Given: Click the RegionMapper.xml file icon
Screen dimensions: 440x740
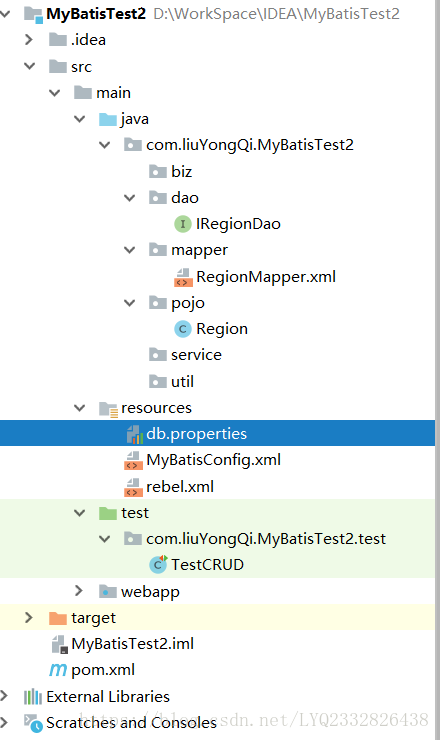Looking at the screenshot, I should pos(183,277).
